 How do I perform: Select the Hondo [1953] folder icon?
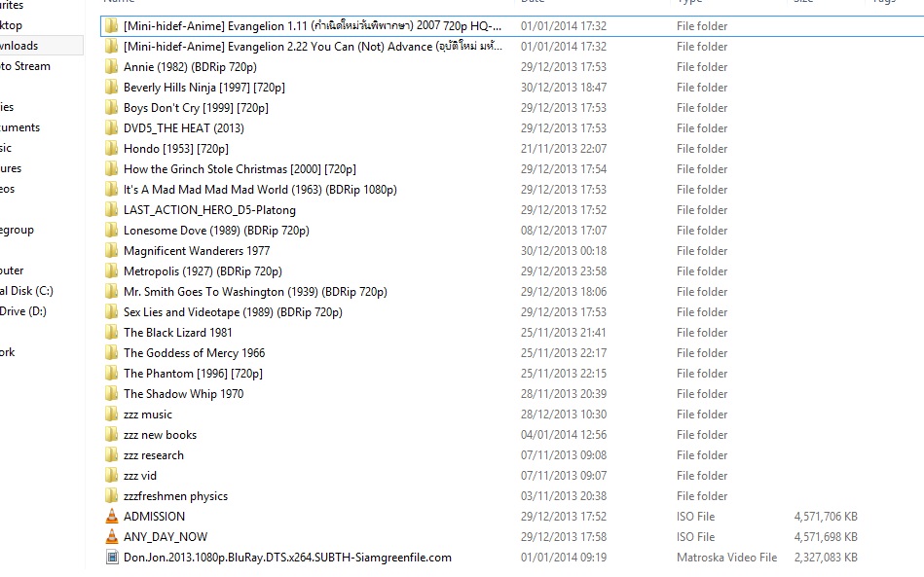(111, 148)
